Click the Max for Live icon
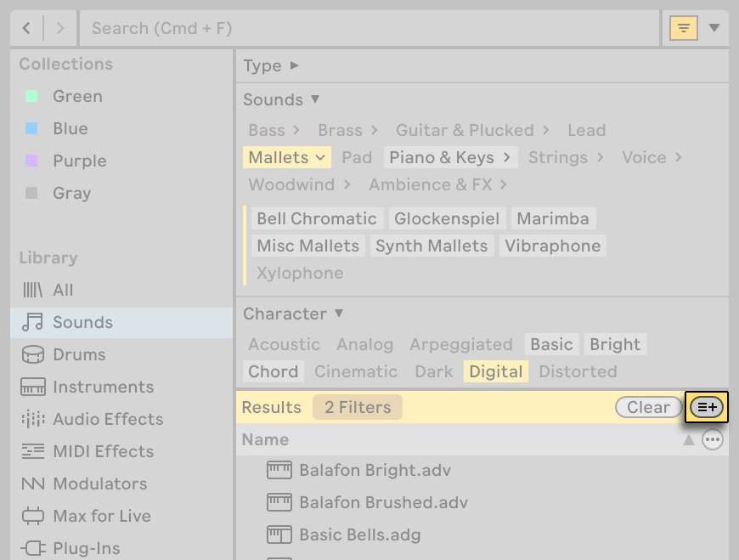 pyautogui.click(x=33, y=516)
